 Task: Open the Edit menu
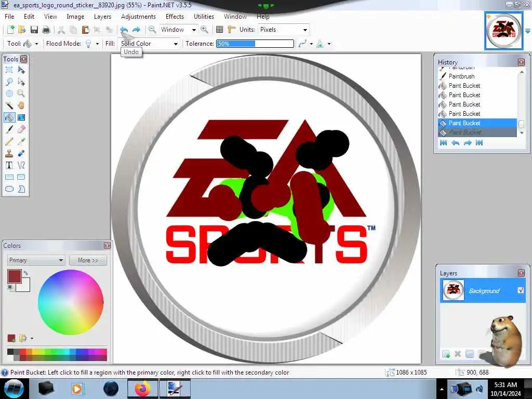tap(29, 16)
